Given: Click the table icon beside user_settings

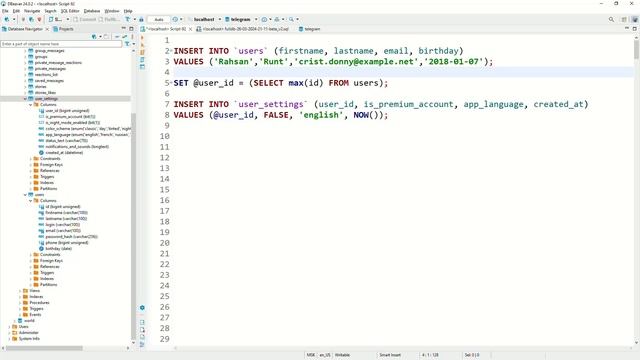Looking at the screenshot, I should point(31,99).
